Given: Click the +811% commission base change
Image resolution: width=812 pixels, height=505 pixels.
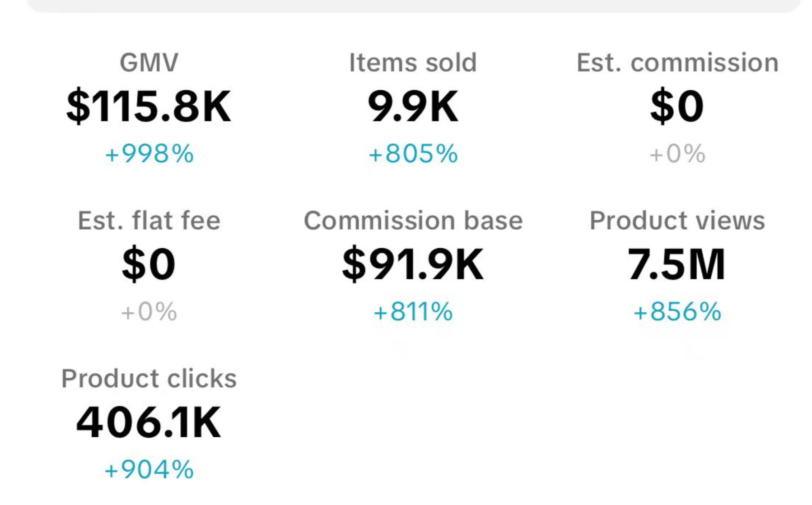Looking at the screenshot, I should coord(413,312).
